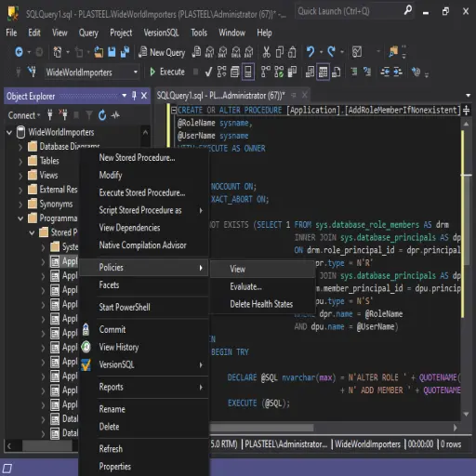
Task: Click the Undo arrow icon
Action: coord(311,52)
